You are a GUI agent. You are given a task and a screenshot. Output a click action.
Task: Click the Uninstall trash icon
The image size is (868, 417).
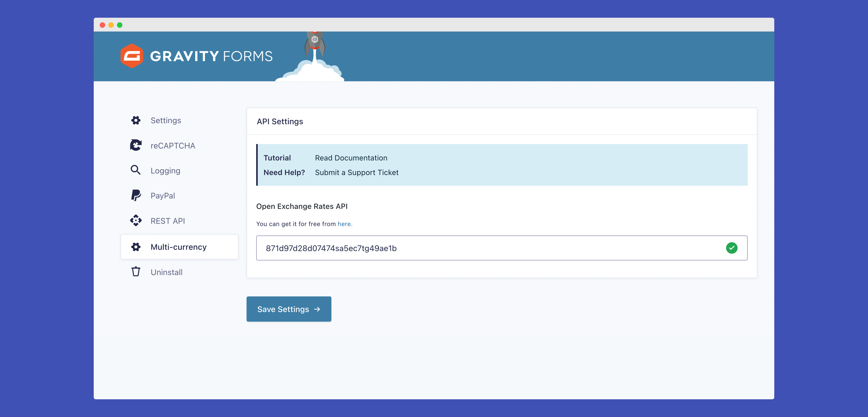click(x=136, y=272)
